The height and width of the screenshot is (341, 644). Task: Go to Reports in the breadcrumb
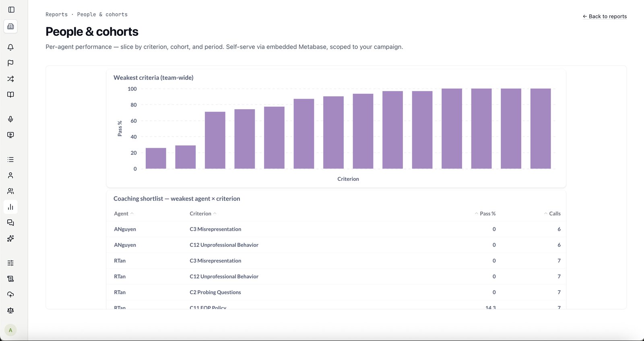point(56,14)
